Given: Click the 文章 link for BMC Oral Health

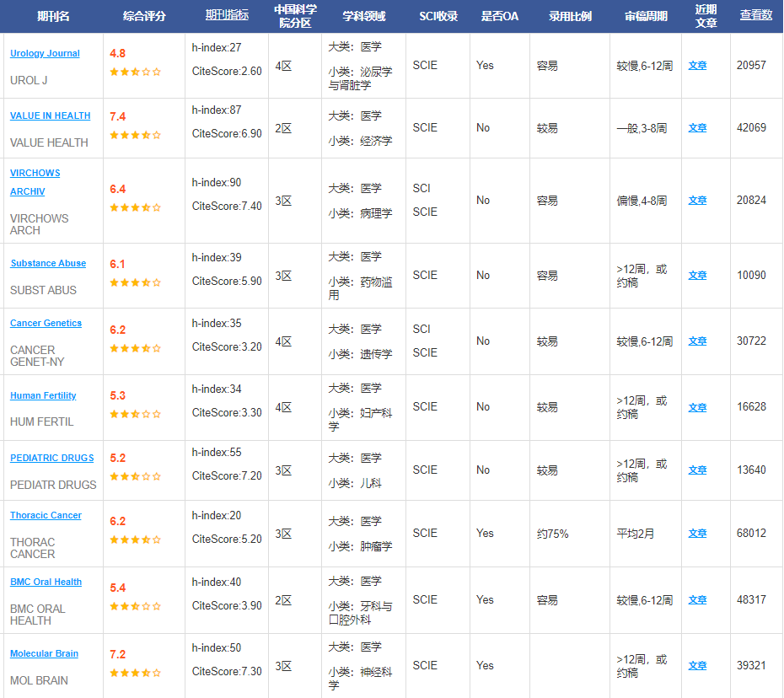Looking at the screenshot, I should (x=697, y=600).
